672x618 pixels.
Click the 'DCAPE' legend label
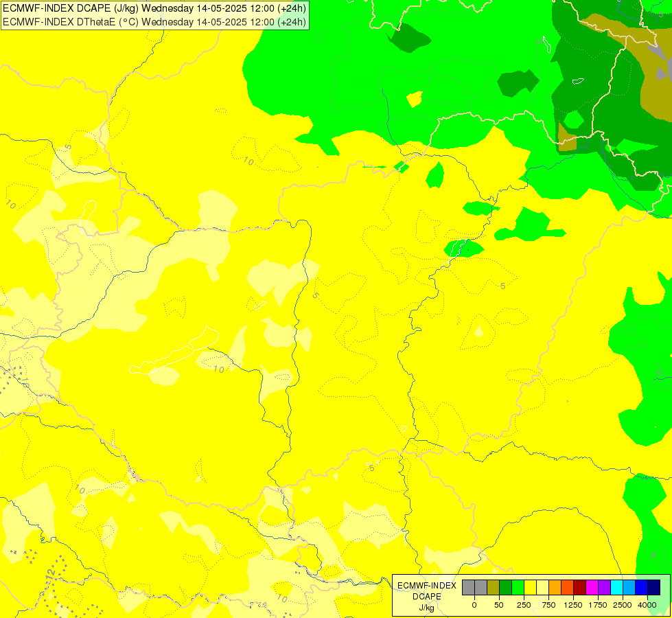click(427, 597)
